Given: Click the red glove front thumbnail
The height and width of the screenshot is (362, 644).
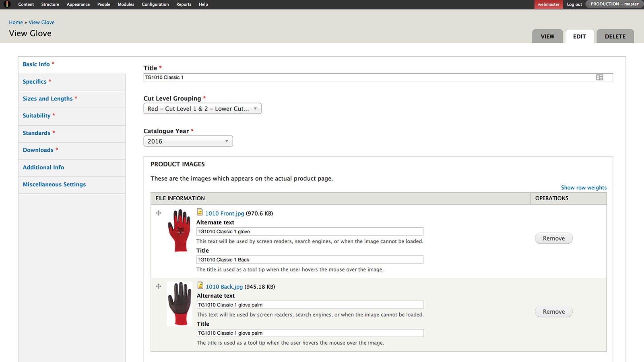Looking at the screenshot, I should [x=179, y=230].
